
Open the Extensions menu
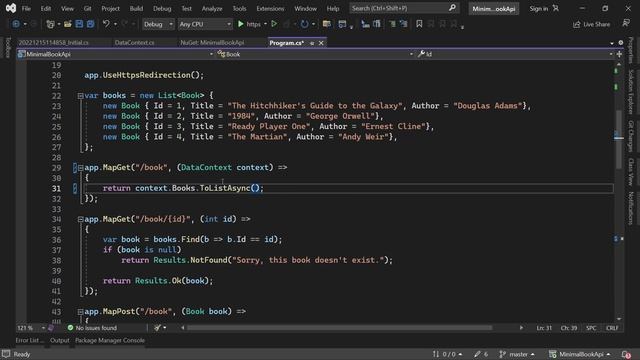coord(270,9)
